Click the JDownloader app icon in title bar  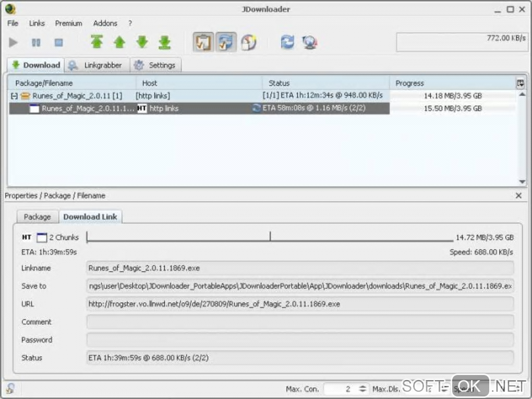[10, 9]
